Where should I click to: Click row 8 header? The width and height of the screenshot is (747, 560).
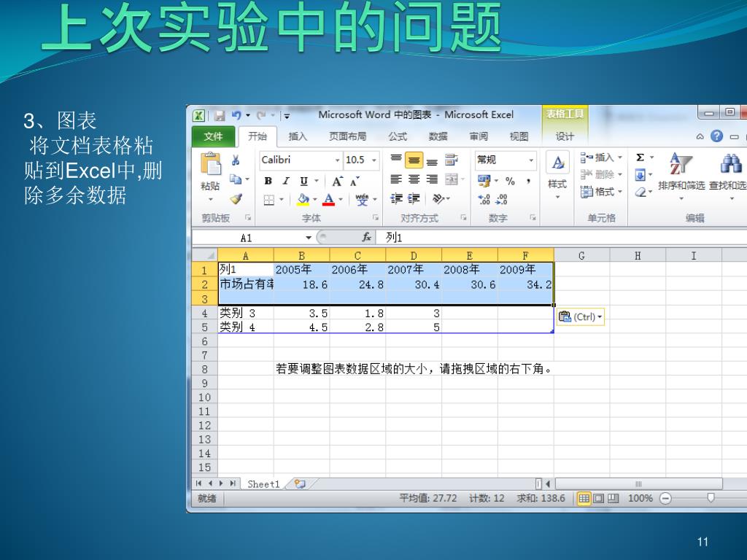coord(204,369)
